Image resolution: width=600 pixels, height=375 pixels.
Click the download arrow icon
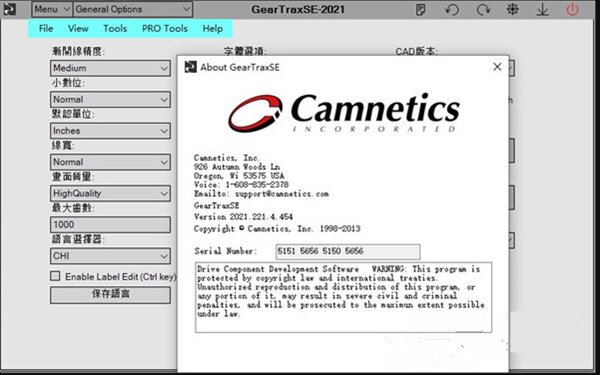pyautogui.click(x=542, y=10)
